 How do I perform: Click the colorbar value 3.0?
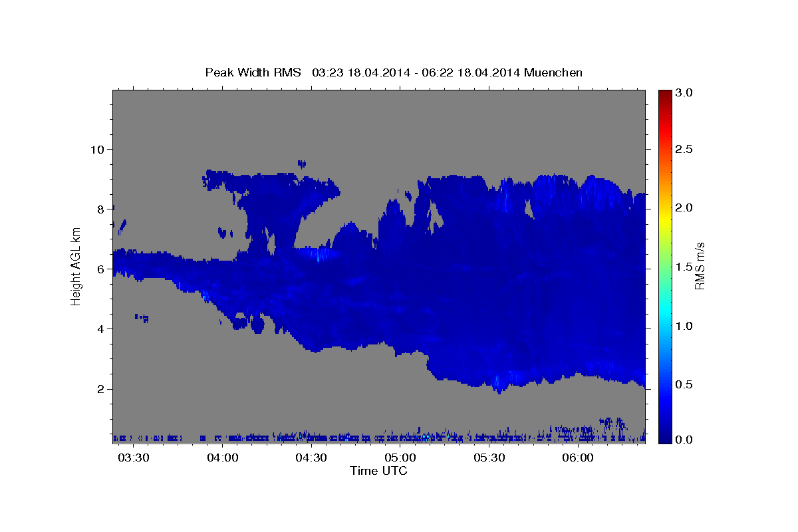click(x=685, y=93)
